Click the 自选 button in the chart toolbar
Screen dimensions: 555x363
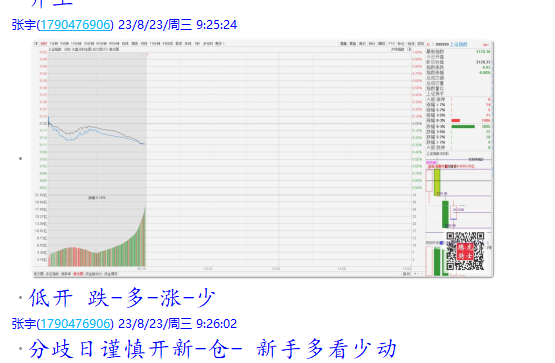coord(411,44)
